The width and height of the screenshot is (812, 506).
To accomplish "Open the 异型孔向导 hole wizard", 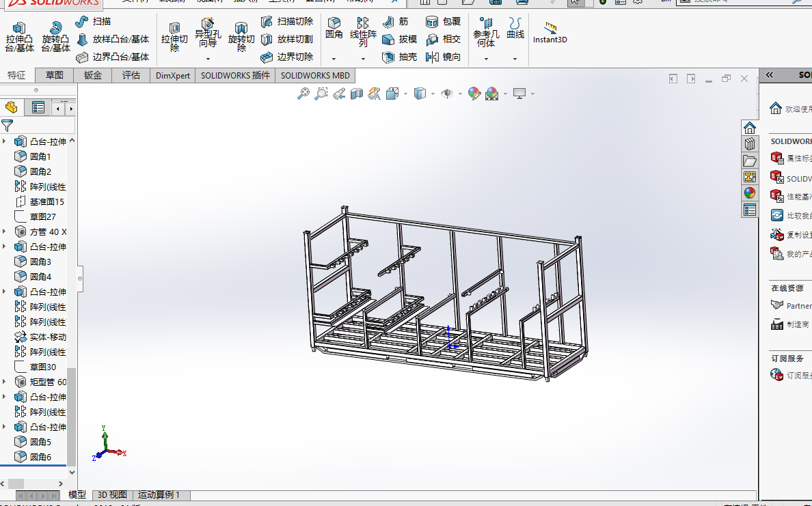I will tap(208, 33).
